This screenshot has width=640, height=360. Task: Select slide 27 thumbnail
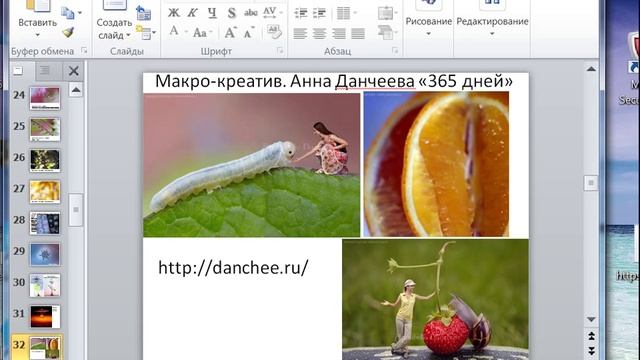click(x=45, y=192)
